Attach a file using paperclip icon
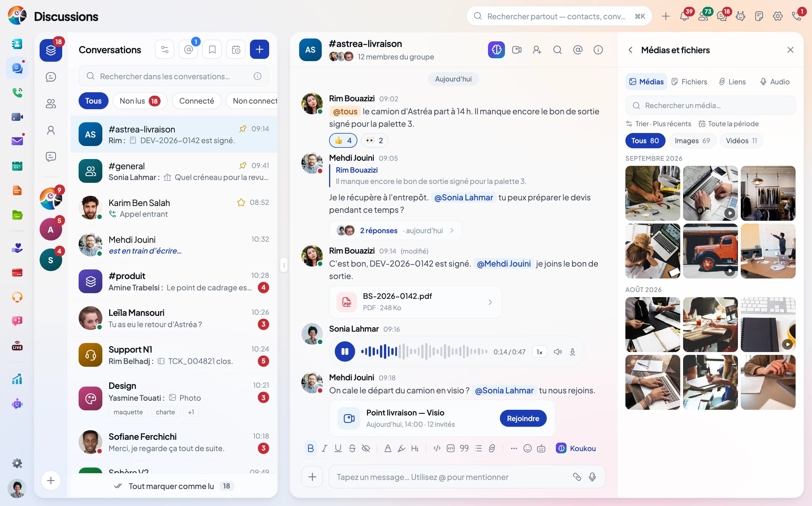Viewport: 812px width, 506px height. (577, 477)
